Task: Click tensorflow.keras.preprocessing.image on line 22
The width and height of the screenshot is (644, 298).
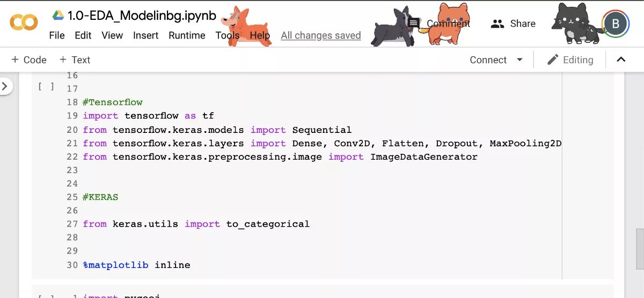Action: click(x=217, y=157)
